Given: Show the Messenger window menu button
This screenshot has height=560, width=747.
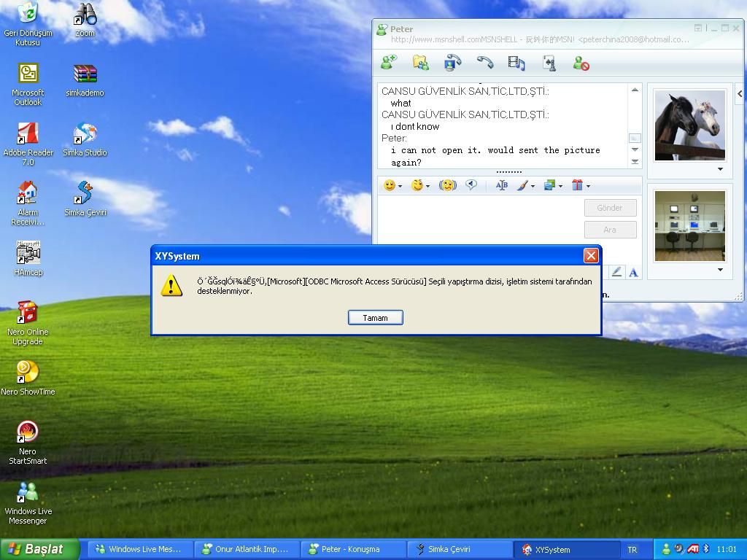Looking at the screenshot, I should 698,28.
